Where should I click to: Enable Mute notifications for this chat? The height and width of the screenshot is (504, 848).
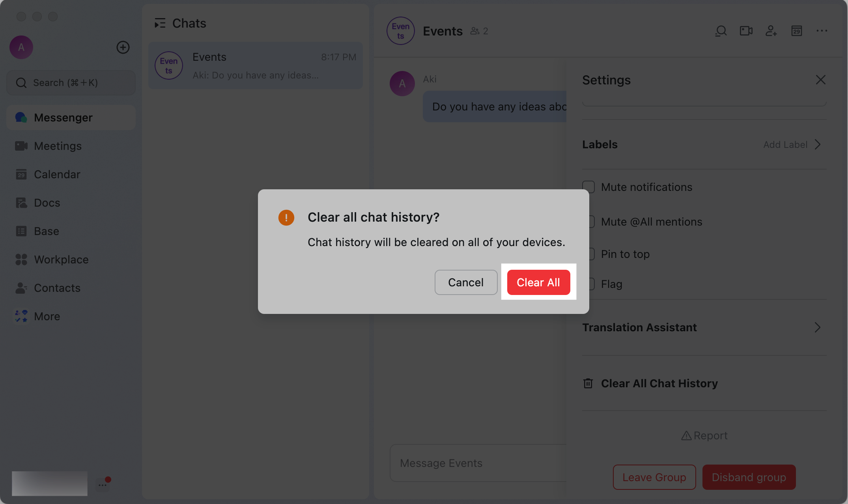[588, 187]
